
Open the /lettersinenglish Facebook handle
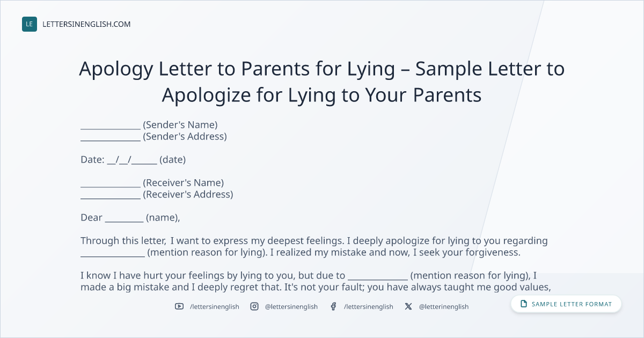pyautogui.click(x=369, y=306)
